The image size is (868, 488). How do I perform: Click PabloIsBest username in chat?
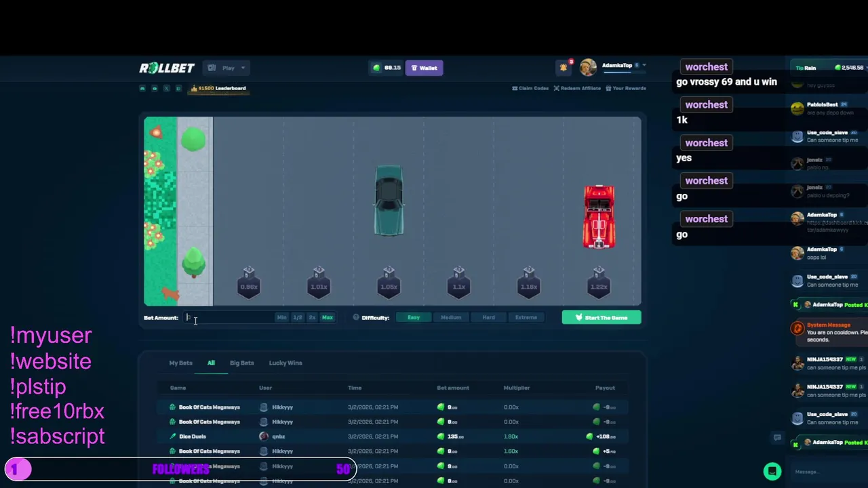click(822, 104)
